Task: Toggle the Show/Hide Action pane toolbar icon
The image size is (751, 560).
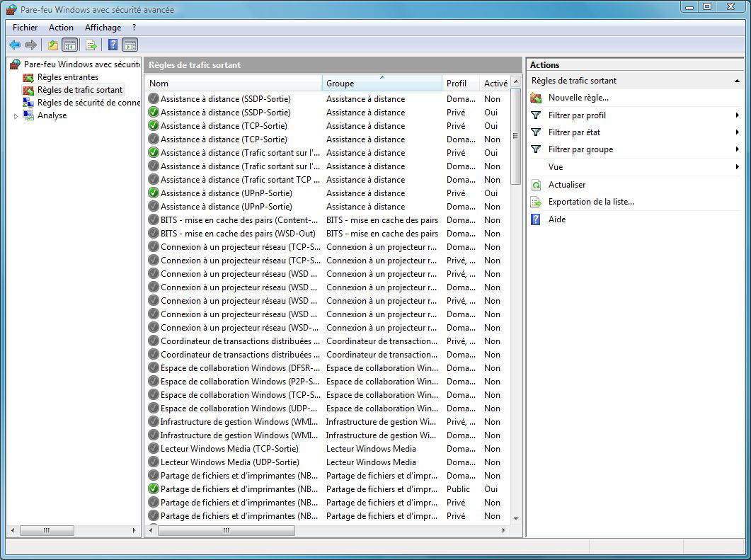Action: click(x=130, y=45)
